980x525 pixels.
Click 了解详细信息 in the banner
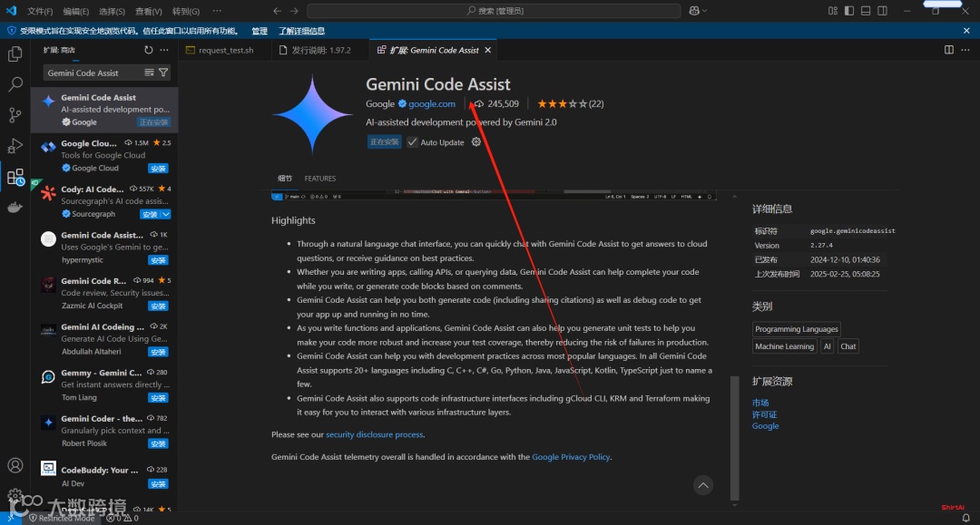(x=301, y=31)
